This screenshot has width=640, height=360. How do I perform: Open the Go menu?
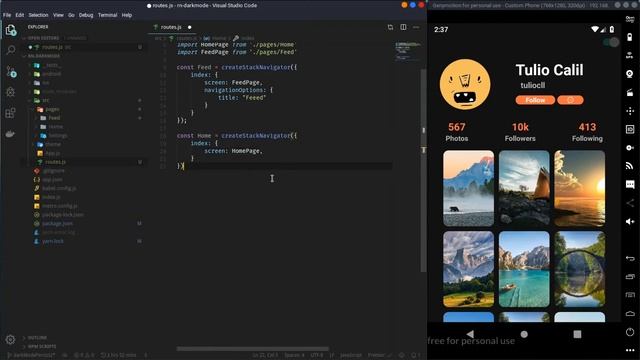pos(71,15)
